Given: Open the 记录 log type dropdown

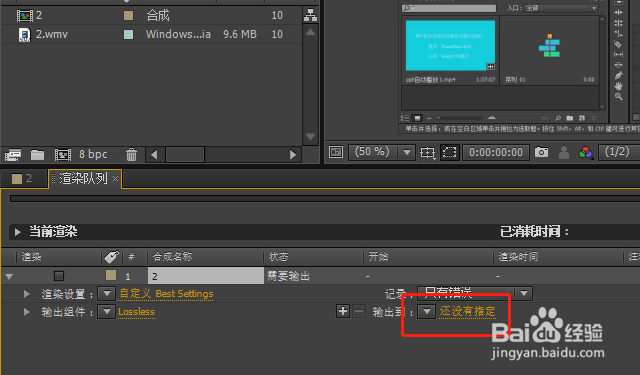Looking at the screenshot, I should pos(475,293).
